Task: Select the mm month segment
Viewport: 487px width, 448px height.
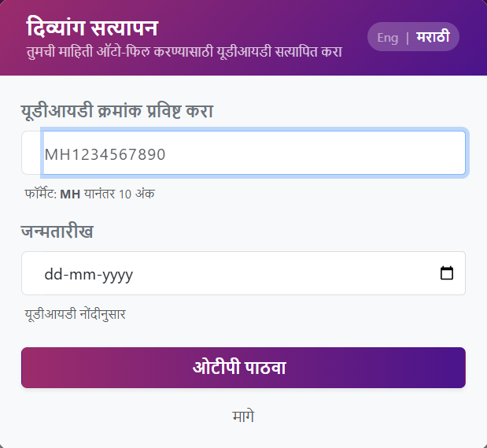Action: (83, 275)
